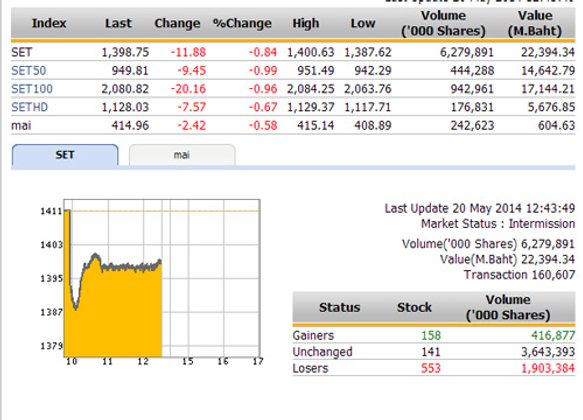Select SET50 percent change -0.99
The width and height of the screenshot is (583, 420).
pos(263,70)
